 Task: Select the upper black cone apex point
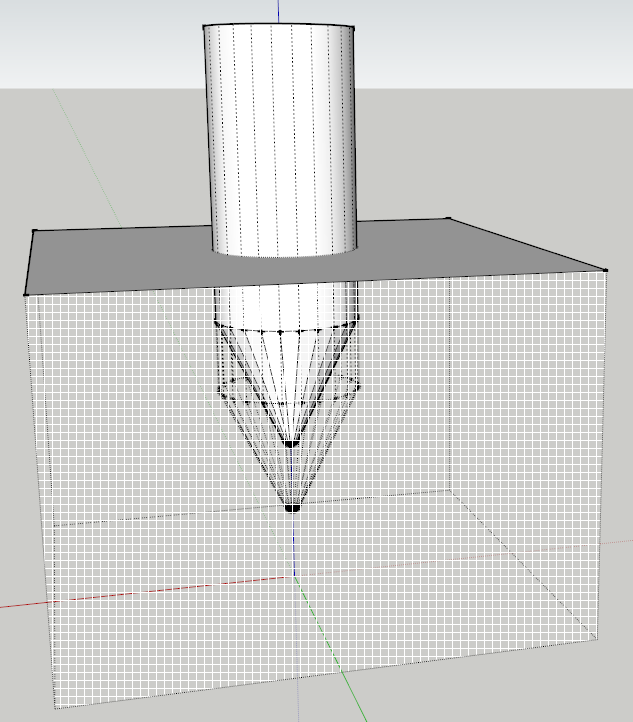(x=290, y=444)
